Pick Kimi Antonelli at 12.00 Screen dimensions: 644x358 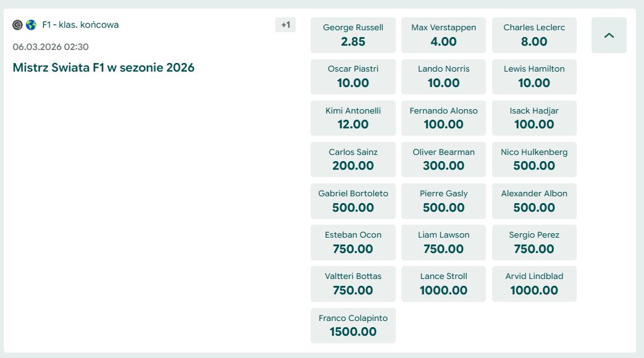(353, 118)
